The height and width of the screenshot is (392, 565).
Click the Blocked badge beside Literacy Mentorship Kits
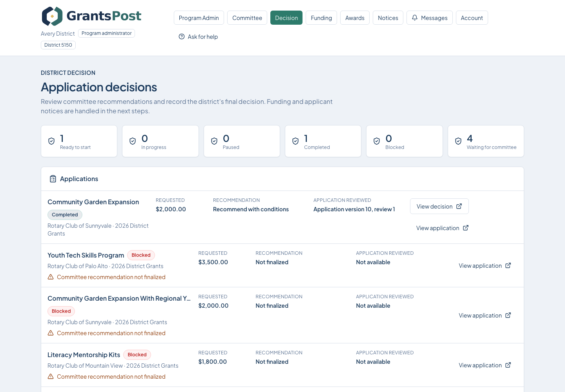[x=137, y=355]
